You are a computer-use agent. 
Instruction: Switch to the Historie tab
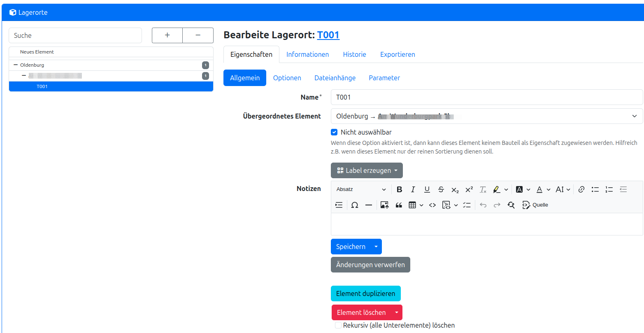click(x=354, y=54)
